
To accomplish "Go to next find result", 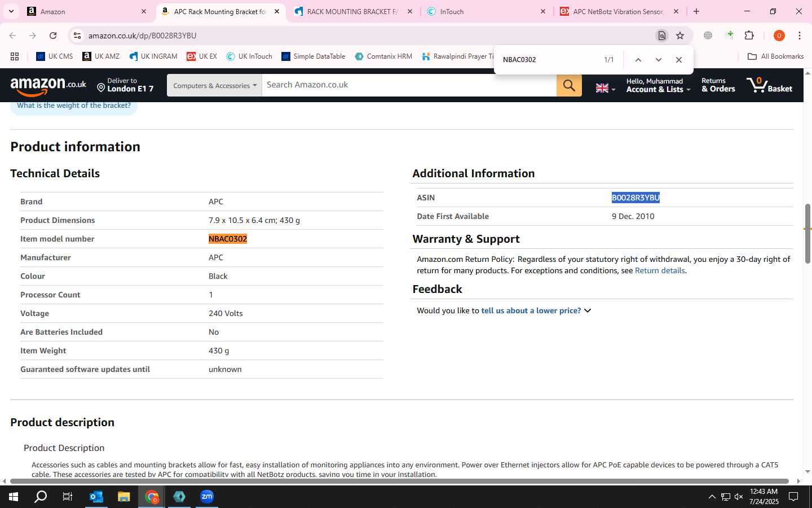I will point(658,60).
